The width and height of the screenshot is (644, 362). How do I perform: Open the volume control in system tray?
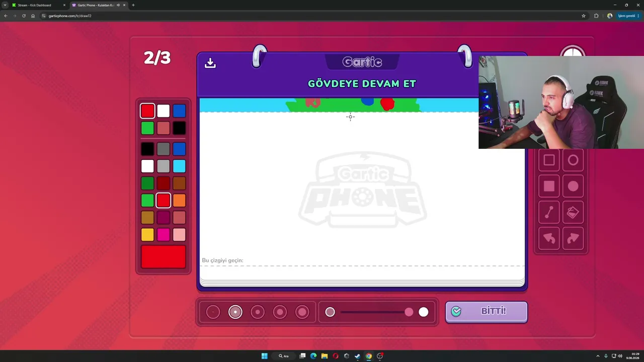pyautogui.click(x=620, y=356)
